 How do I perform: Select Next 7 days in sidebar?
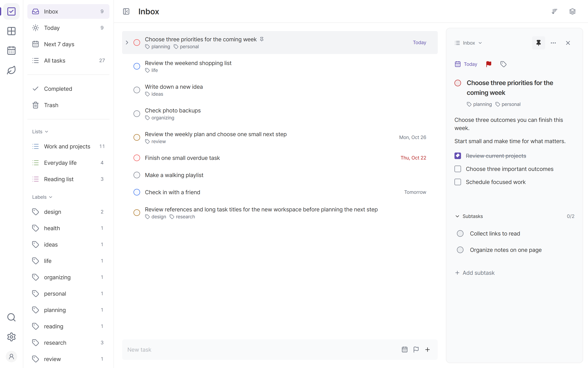point(68,44)
